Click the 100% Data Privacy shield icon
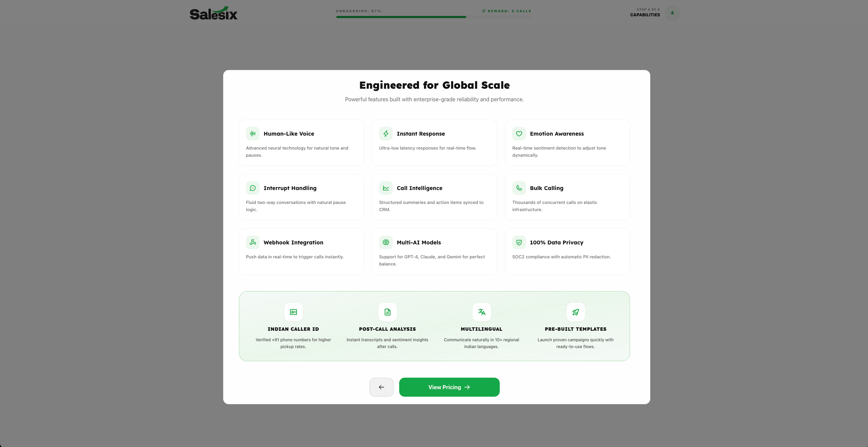Viewport: 868px width, 447px height. (x=519, y=242)
